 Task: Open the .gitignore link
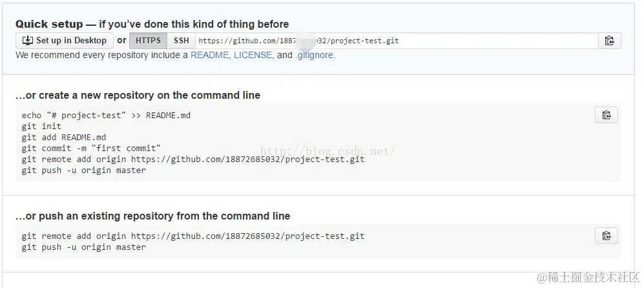pos(315,56)
